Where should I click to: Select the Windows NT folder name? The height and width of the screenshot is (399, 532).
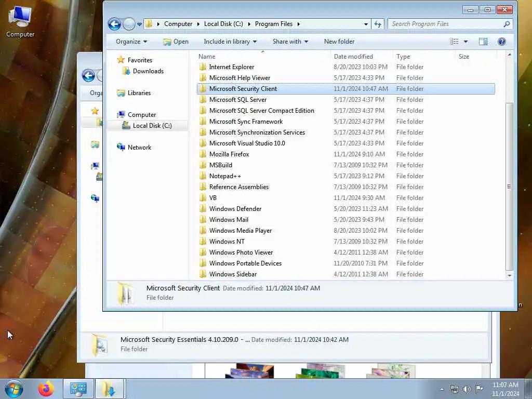(x=227, y=241)
